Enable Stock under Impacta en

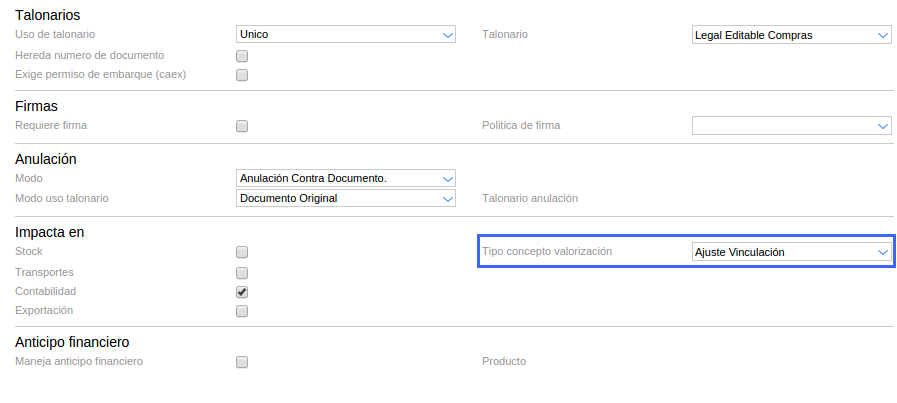click(242, 252)
